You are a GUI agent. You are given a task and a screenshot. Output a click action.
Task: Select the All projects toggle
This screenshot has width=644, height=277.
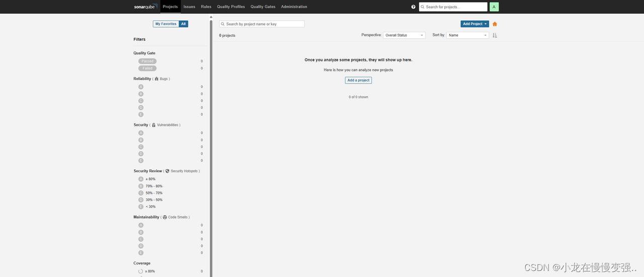click(x=184, y=24)
